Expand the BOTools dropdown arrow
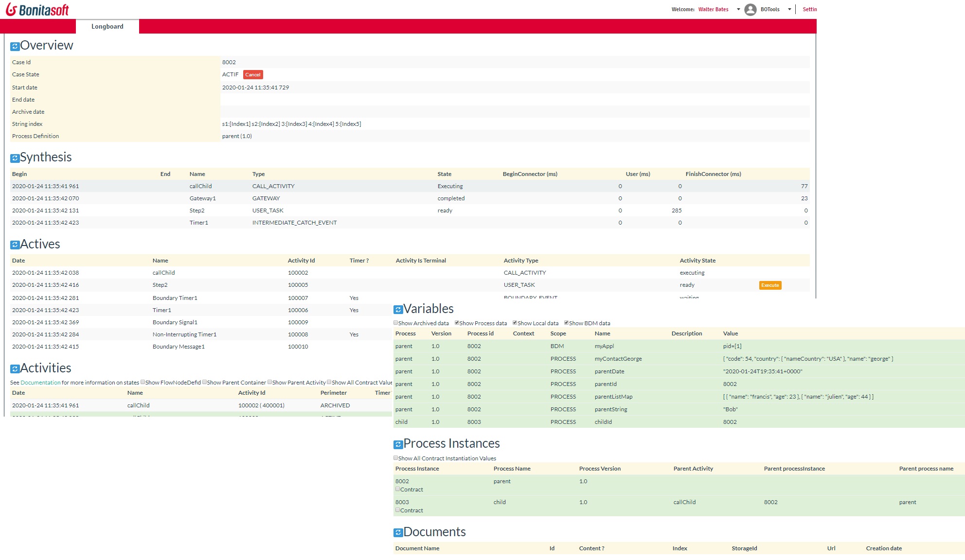Screen dimensions: 965x560 click(789, 9)
